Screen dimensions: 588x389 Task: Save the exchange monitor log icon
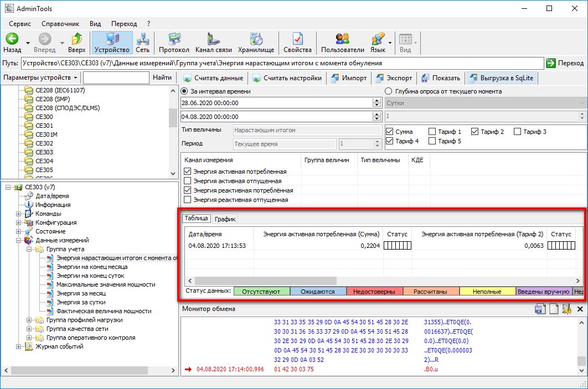pyautogui.click(x=540, y=309)
